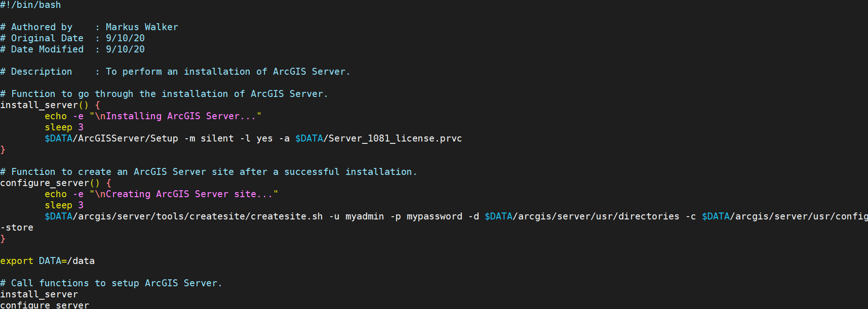Click the Original Date value 9/10/20
868x309 pixels.
[x=125, y=38]
